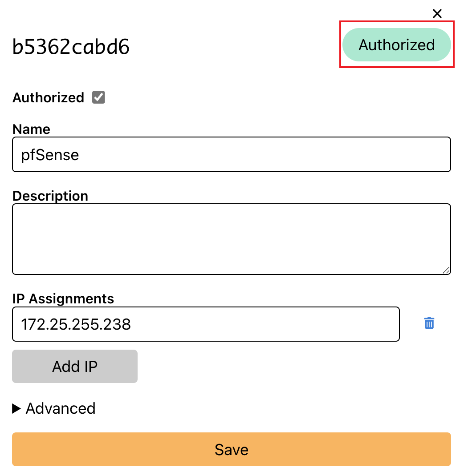This screenshot has height=476, width=464.
Task: Click the green Authorized status badge
Action: 397,45
